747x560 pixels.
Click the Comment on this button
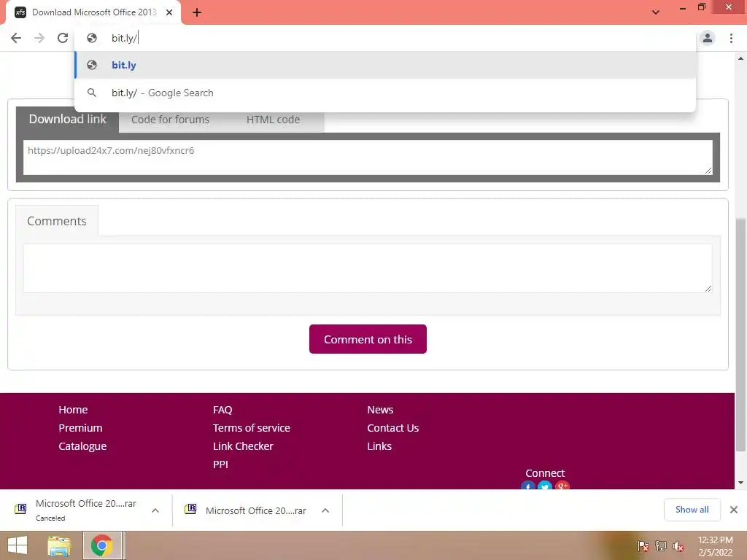point(368,339)
